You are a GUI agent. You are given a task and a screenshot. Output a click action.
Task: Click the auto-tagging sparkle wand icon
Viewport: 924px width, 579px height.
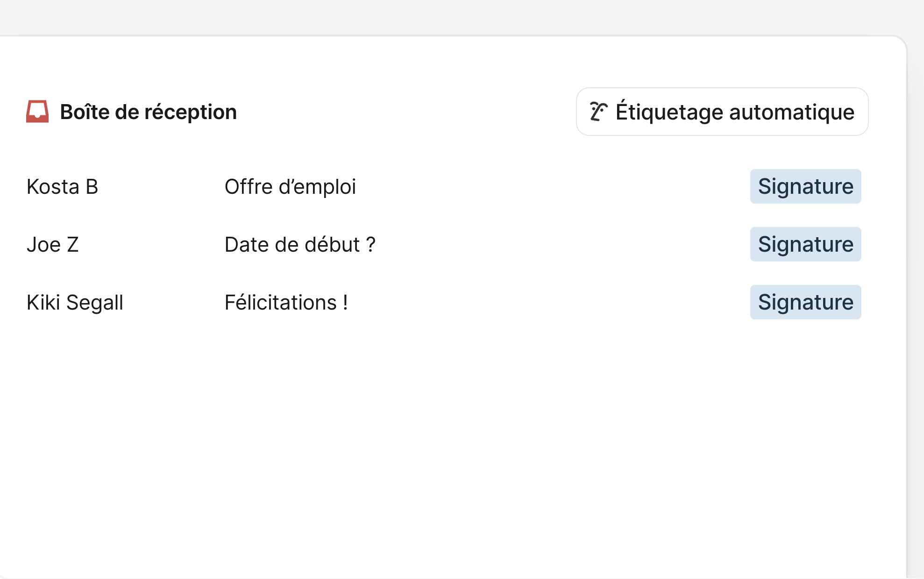coord(597,111)
